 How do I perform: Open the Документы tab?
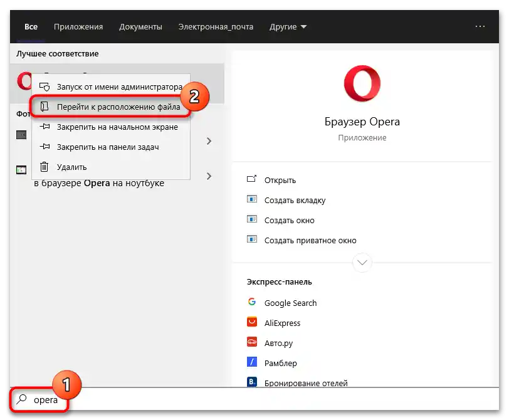[140, 26]
